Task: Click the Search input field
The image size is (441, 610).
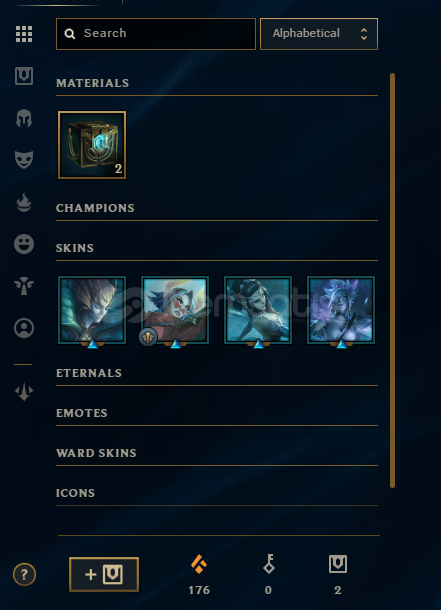Action: tap(156, 34)
